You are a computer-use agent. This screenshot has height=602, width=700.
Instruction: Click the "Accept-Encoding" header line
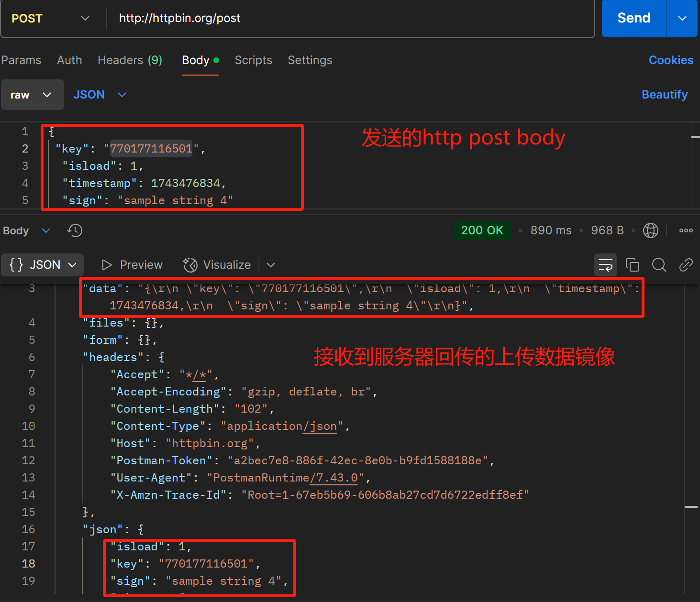click(x=244, y=392)
